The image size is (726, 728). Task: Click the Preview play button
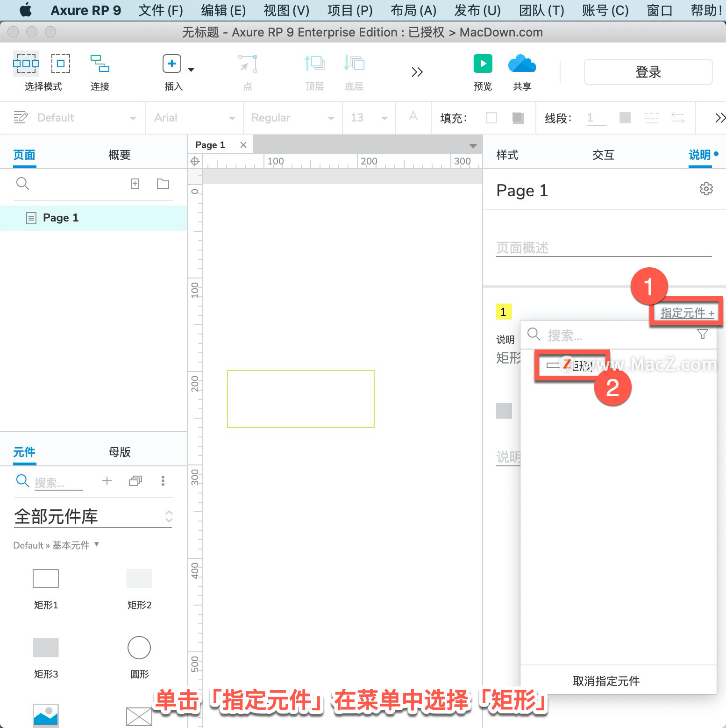click(483, 64)
